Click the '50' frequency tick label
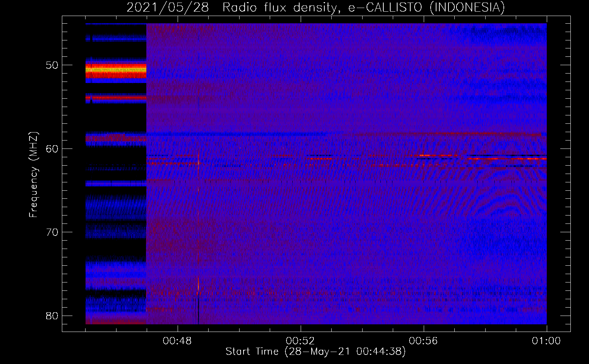The height and width of the screenshot is (364, 589). coord(52,65)
